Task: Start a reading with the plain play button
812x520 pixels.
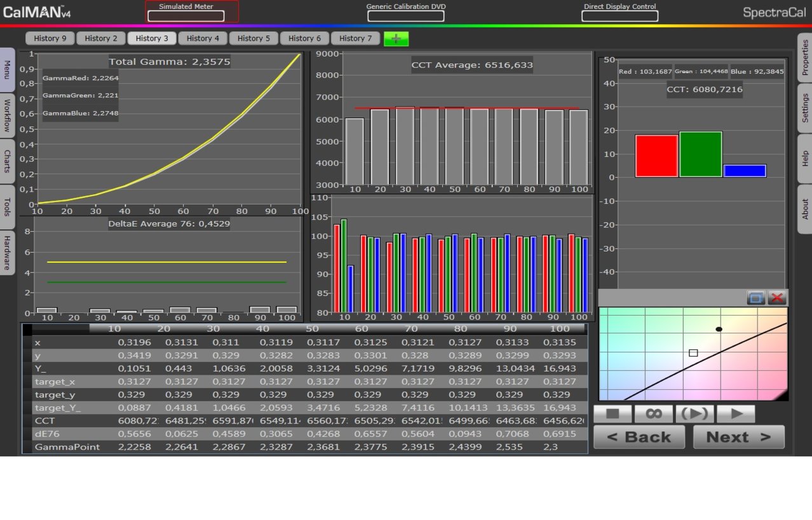Action: click(x=736, y=414)
